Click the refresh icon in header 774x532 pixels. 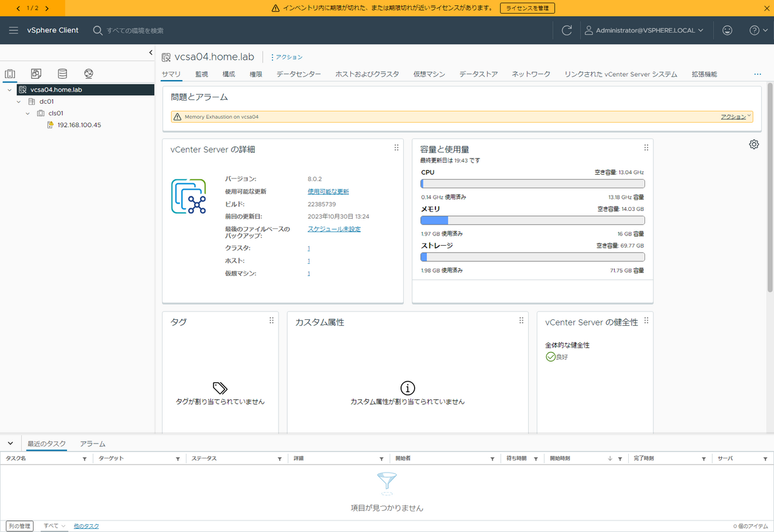(x=567, y=30)
